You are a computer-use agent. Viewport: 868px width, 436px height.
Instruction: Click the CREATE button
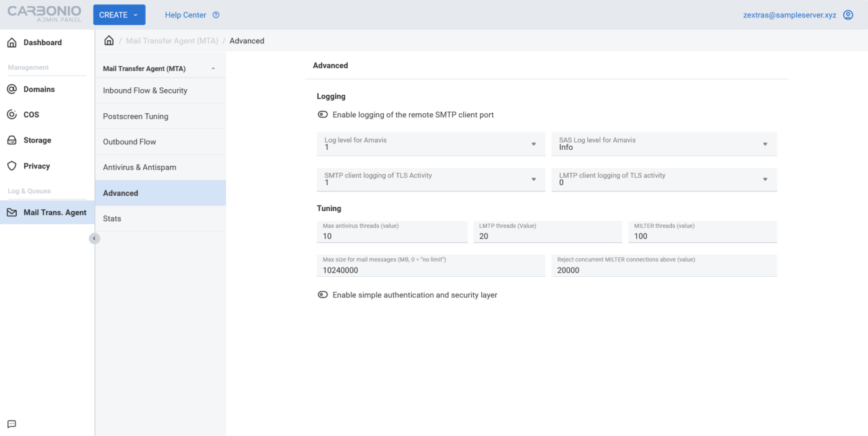(x=118, y=14)
